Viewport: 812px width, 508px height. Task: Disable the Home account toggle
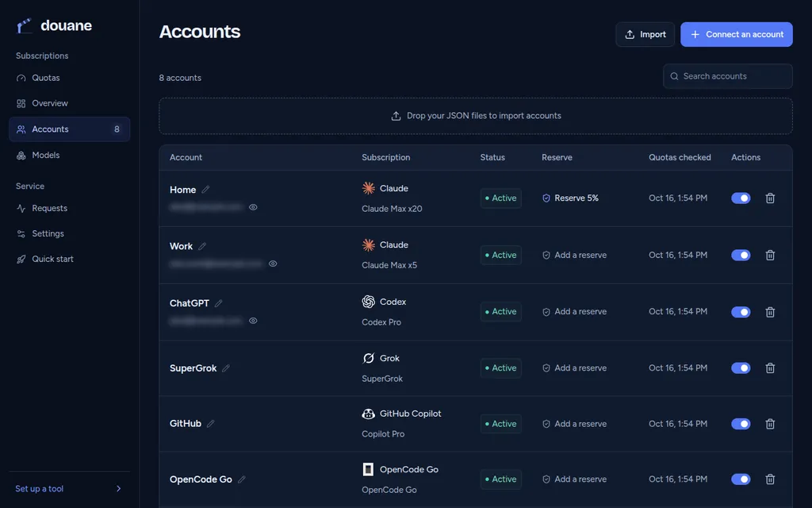(741, 198)
